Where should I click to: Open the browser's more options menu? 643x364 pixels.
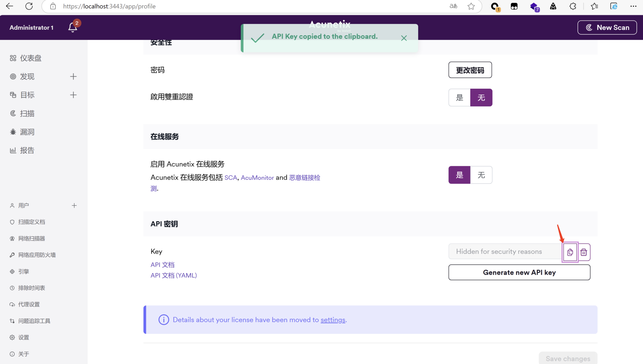pyautogui.click(x=633, y=6)
